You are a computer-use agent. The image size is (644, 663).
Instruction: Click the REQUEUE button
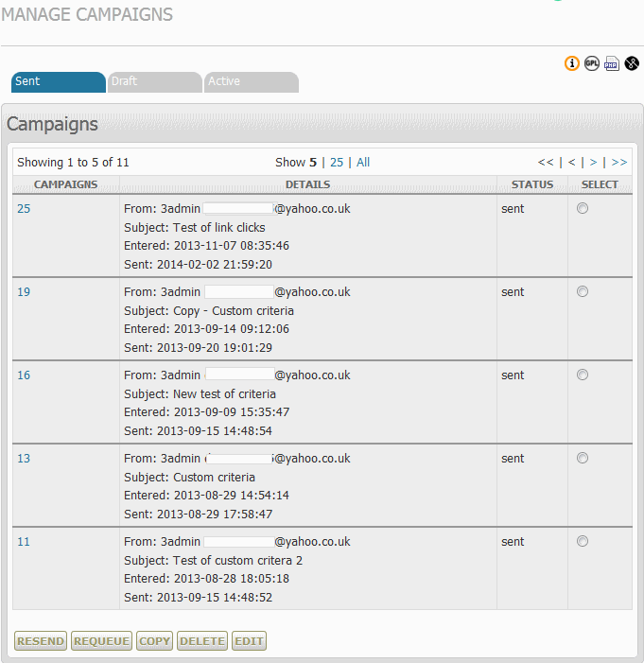pos(101,641)
